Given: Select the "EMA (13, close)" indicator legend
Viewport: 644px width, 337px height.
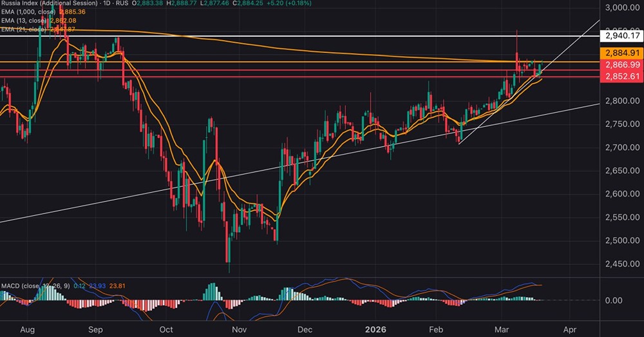Looking at the screenshot, I should pos(24,21).
